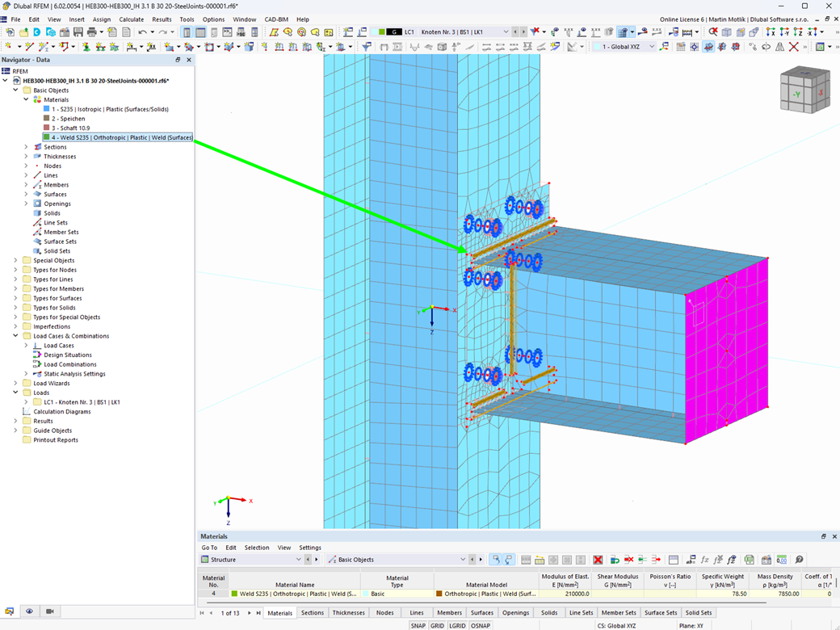
Task: Click Go To in the Materials panel
Action: (x=208, y=547)
